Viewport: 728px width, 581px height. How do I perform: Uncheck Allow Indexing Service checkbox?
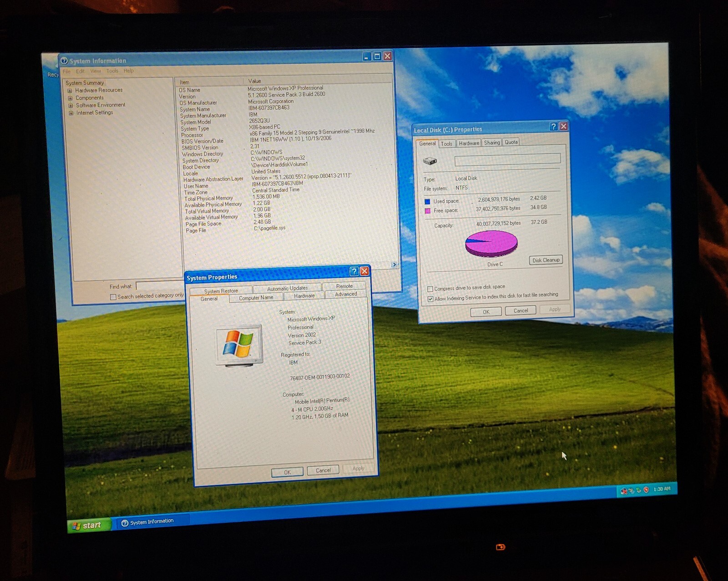(x=430, y=299)
